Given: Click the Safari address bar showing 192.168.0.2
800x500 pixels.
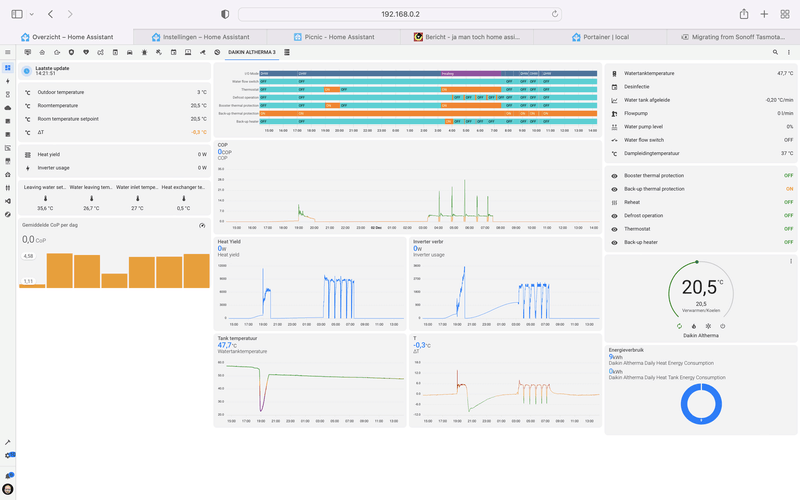Looking at the screenshot, I should (400, 14).
